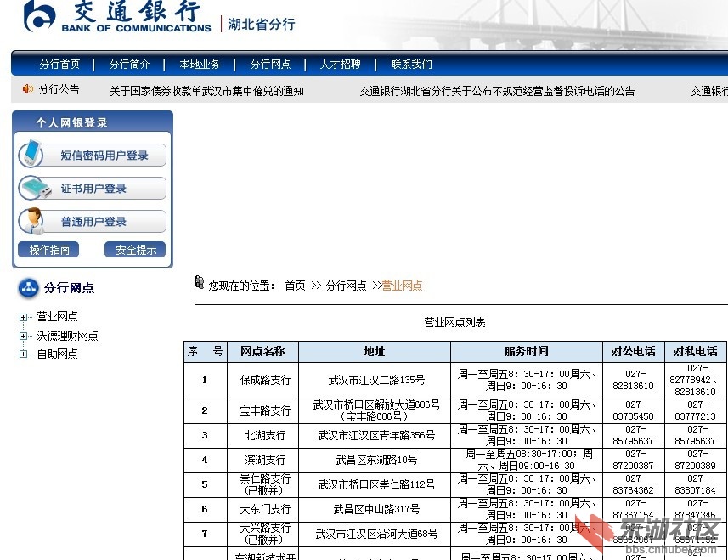Click the USB key icon for 证书用户登录

click(x=36, y=188)
